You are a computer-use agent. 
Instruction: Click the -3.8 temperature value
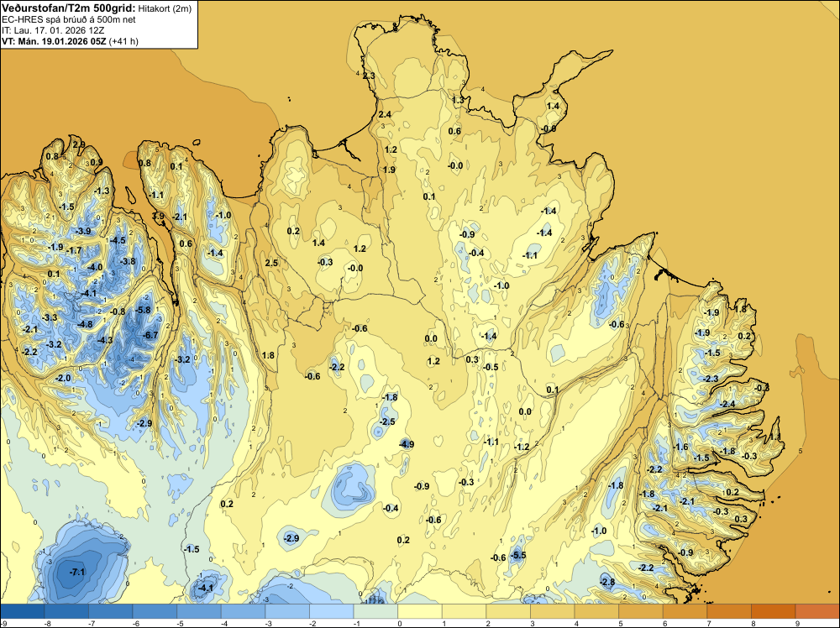pos(128,261)
